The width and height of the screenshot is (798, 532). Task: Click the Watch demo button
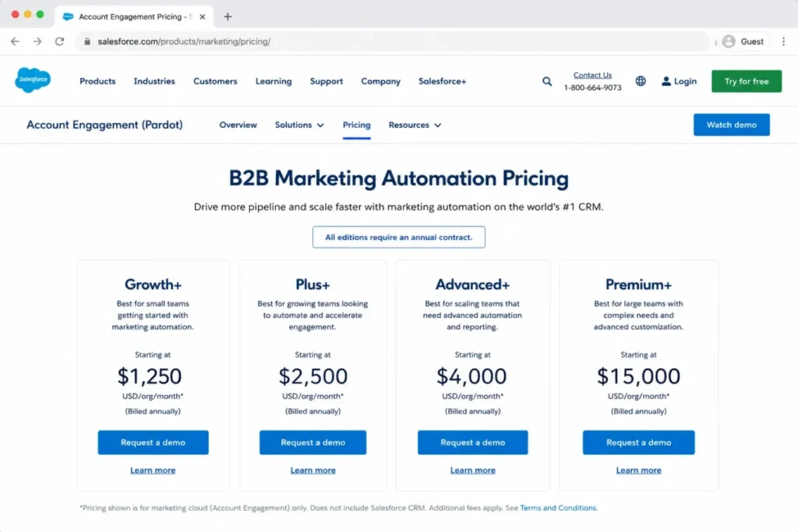pos(731,125)
